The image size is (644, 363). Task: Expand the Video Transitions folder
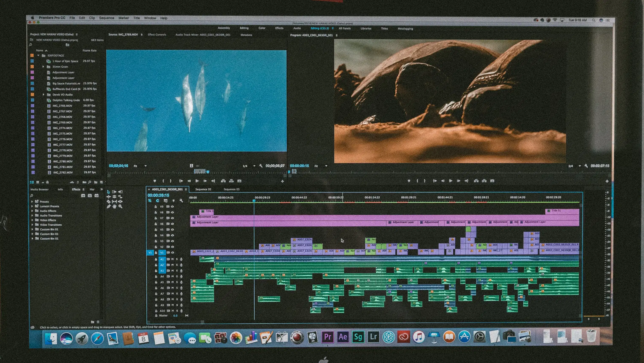32,225
